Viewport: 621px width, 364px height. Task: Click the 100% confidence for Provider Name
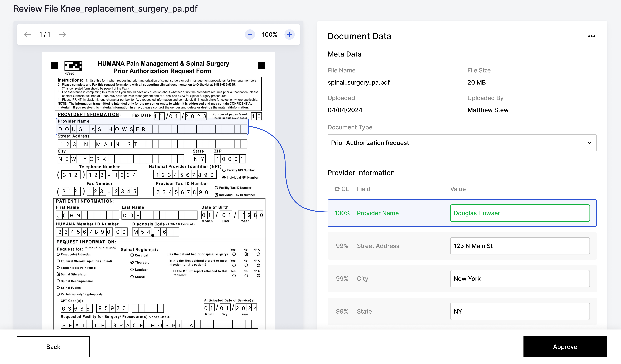point(342,213)
